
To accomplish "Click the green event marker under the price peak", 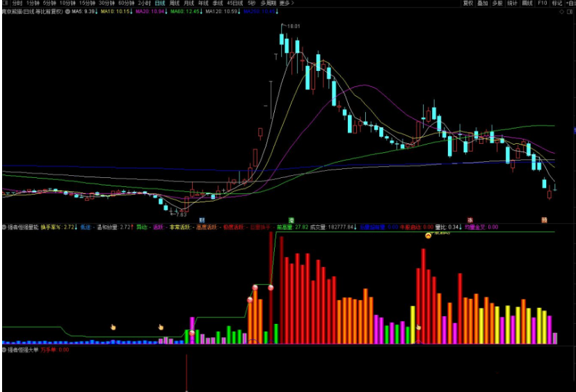I will [291, 220].
